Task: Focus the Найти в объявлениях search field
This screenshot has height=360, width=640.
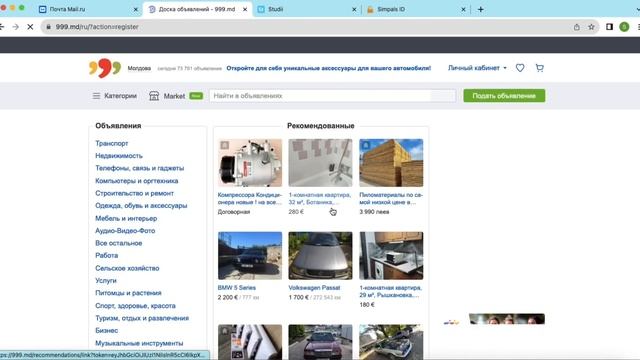Action: (x=320, y=96)
